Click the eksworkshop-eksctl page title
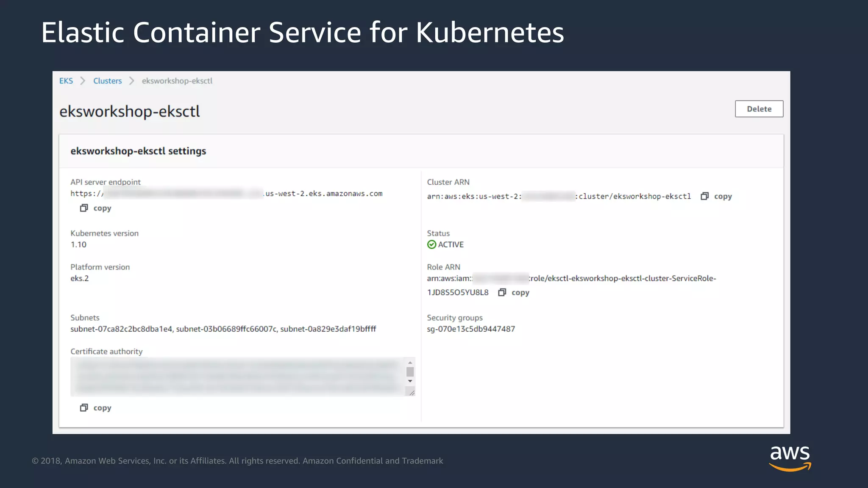The width and height of the screenshot is (868, 488). (129, 111)
